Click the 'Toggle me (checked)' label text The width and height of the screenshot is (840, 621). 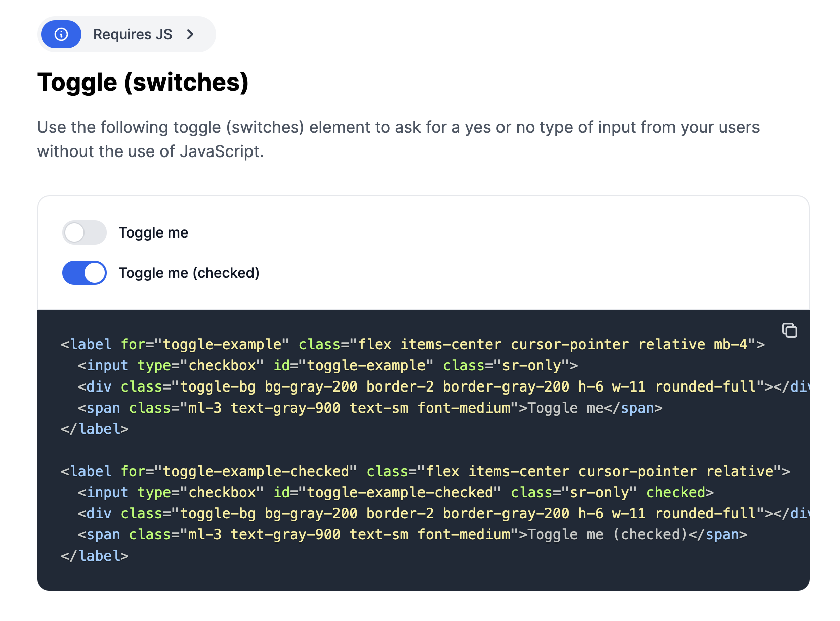point(189,273)
